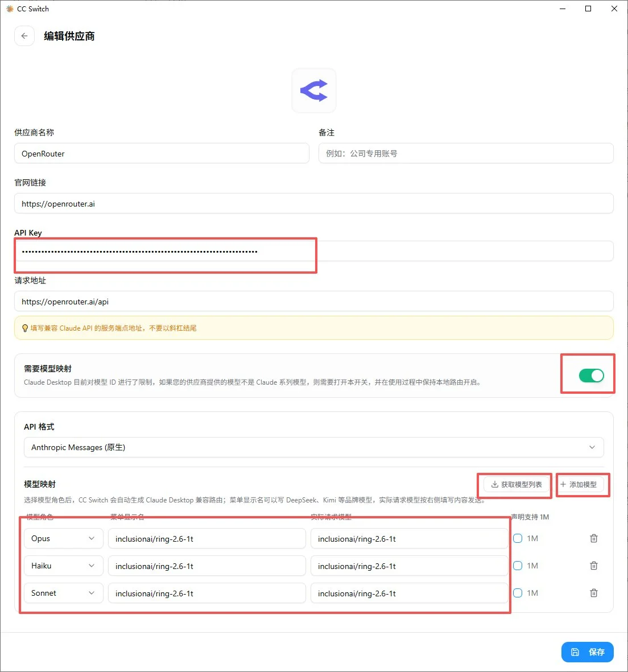Click the Opus row menu display name field
Image resolution: width=628 pixels, height=672 pixels.
click(207, 539)
